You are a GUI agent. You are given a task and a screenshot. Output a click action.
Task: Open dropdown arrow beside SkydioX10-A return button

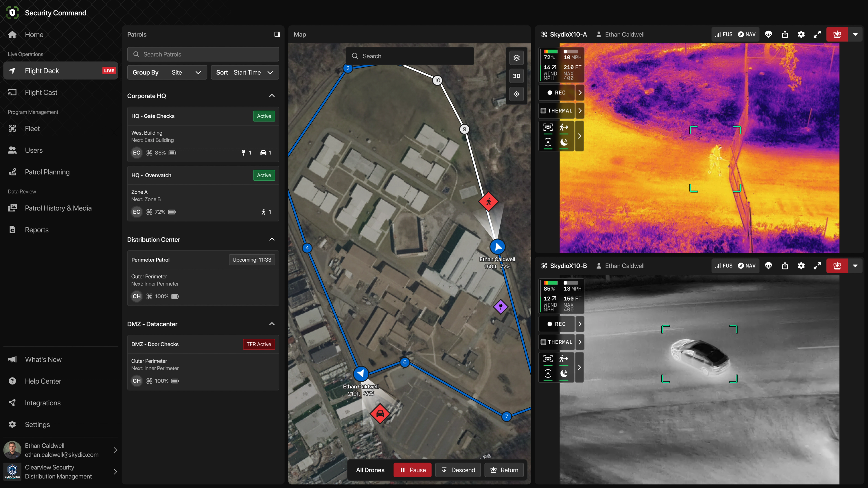pyautogui.click(x=855, y=34)
